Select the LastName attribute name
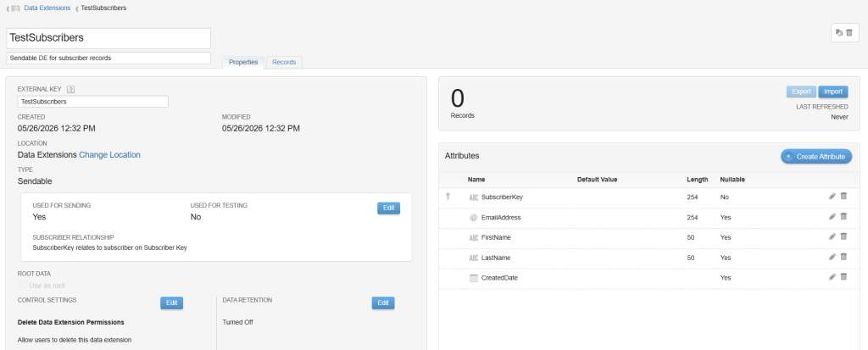The height and width of the screenshot is (350, 868). click(496, 258)
